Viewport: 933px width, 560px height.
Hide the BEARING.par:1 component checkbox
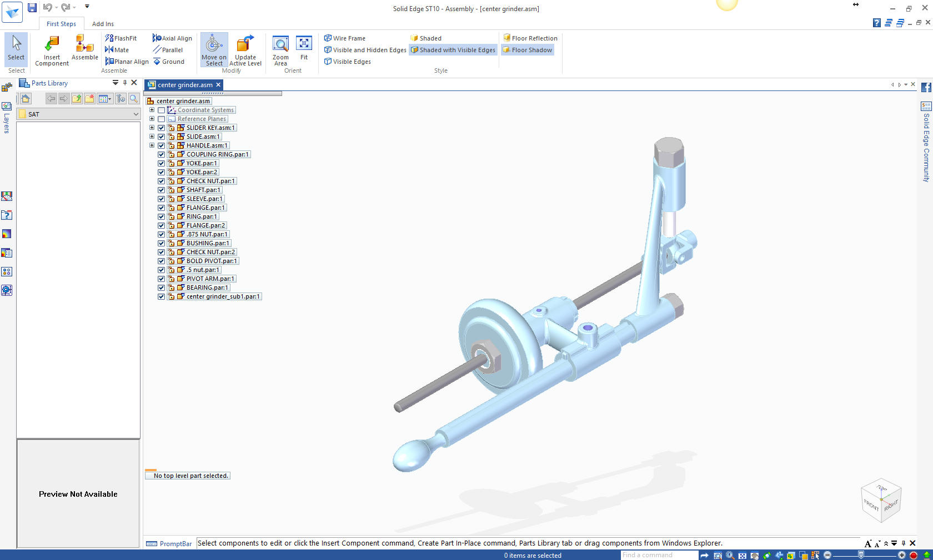[x=162, y=287]
